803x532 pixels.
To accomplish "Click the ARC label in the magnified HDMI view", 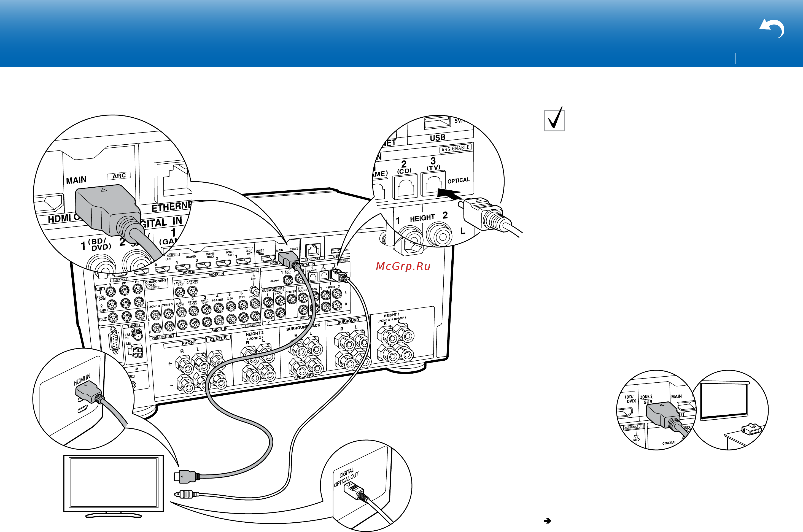I will coord(119,176).
